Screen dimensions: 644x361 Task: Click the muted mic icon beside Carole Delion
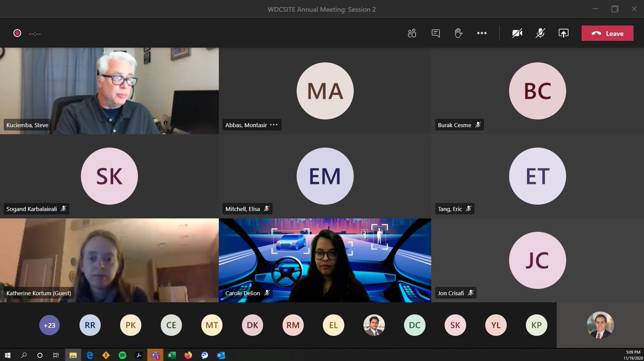click(267, 293)
